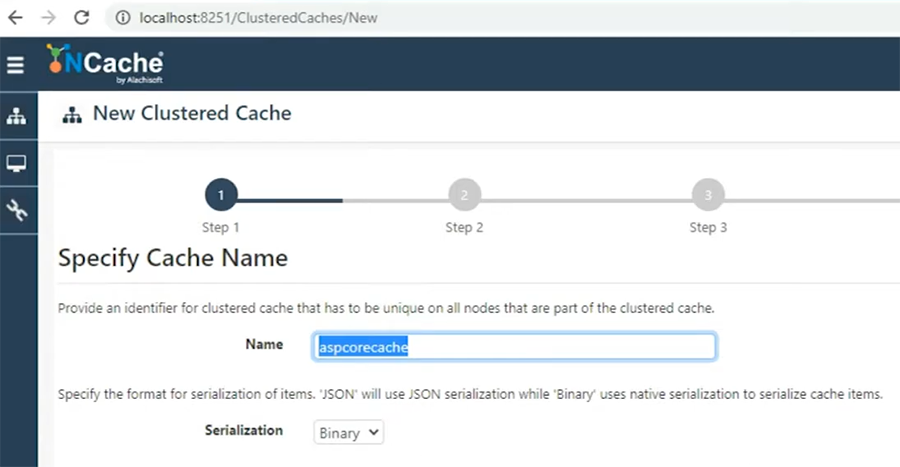Open the monitor icon in the sidebar
Screen dimensions: 900x467
click(x=16, y=164)
